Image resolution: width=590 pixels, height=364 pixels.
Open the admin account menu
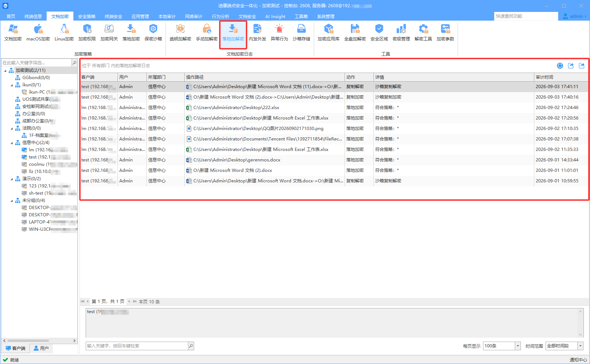click(x=574, y=16)
